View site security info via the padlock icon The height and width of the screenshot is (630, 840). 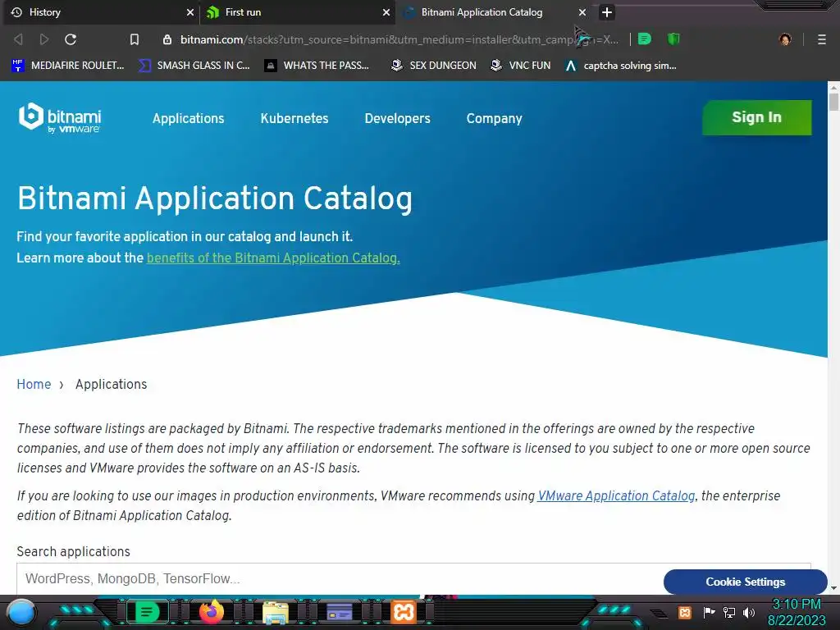(x=167, y=39)
